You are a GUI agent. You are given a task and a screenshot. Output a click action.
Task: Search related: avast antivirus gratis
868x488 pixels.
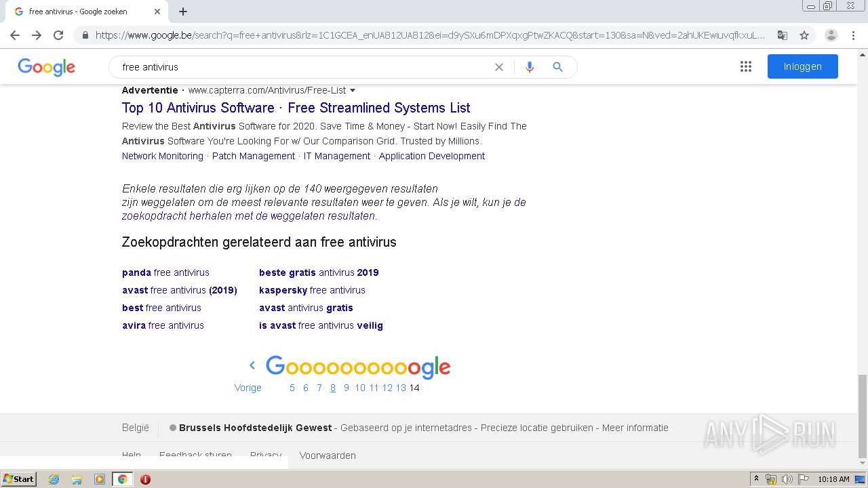pyautogui.click(x=306, y=308)
